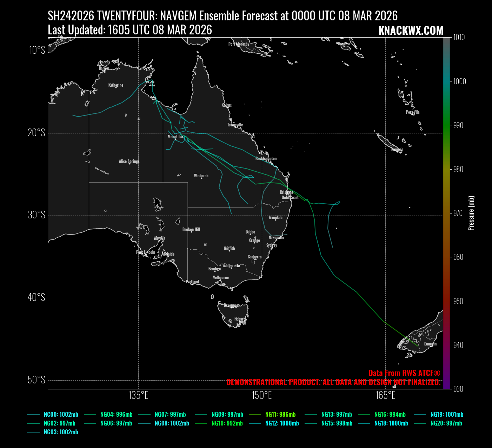Click the 950 mark on pressure colorbar

point(458,301)
